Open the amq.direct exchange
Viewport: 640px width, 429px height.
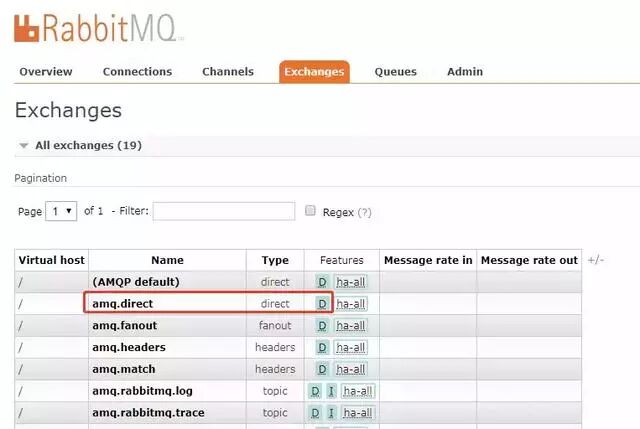tap(122, 304)
